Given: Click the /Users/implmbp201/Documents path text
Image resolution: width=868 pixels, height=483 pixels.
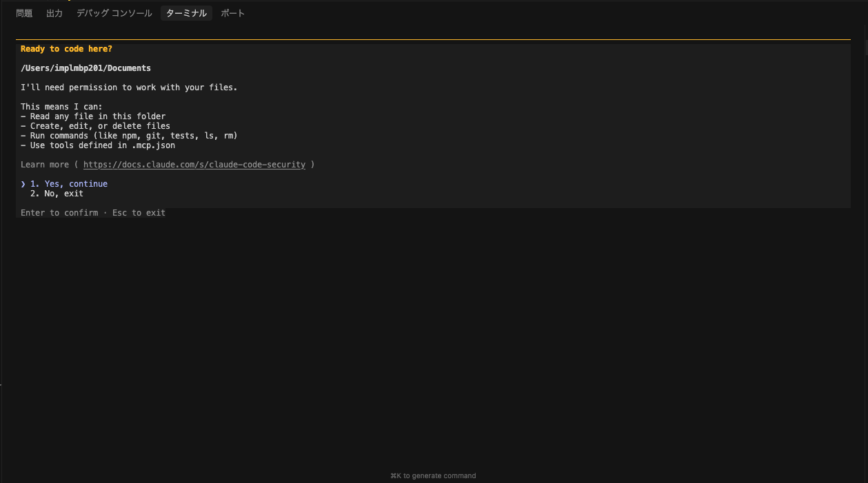Looking at the screenshot, I should tap(85, 68).
